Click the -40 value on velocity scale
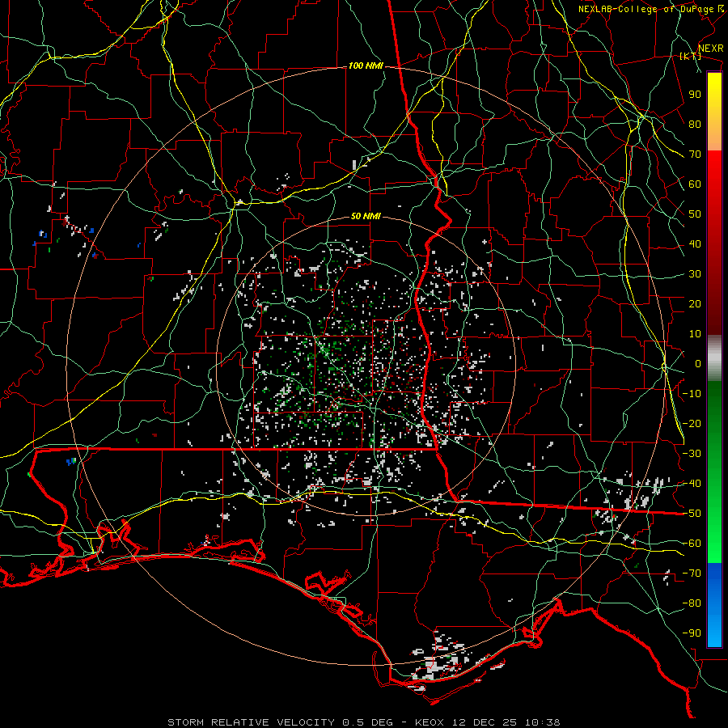728x728 pixels. [x=692, y=484]
